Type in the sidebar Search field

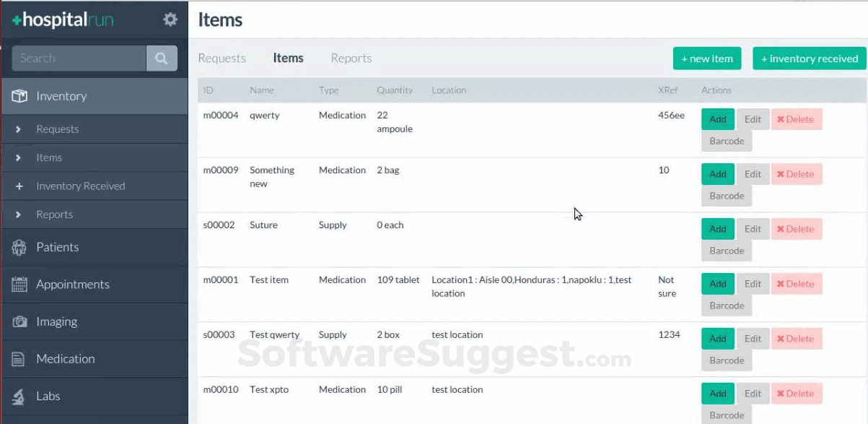click(x=78, y=59)
